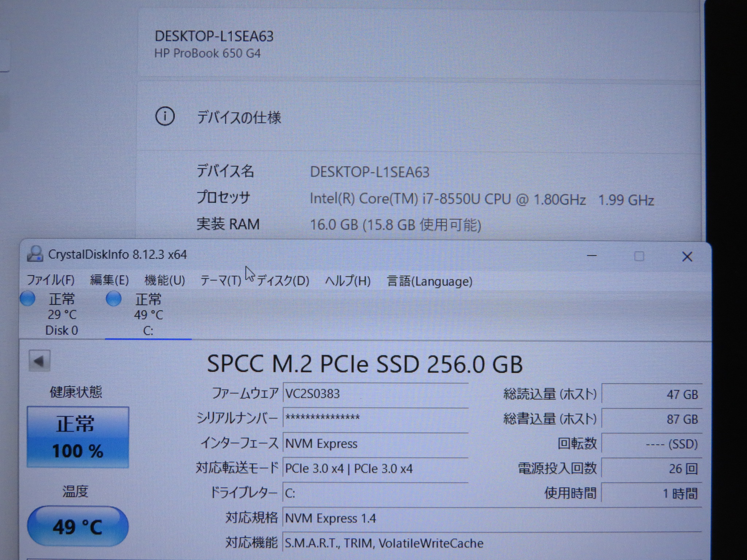The image size is (747, 560).
Task: Select the Disk 0 tab at 29 °C
Action: 62,314
